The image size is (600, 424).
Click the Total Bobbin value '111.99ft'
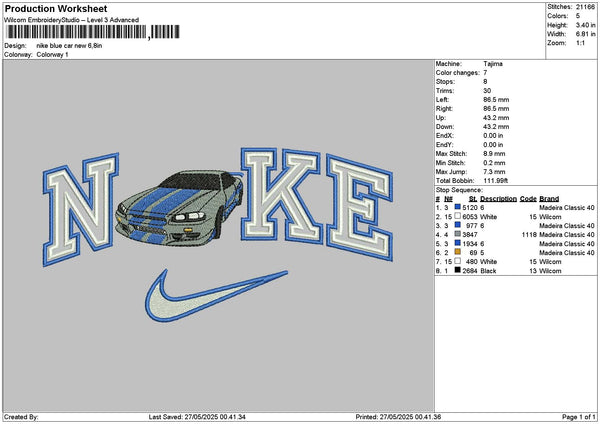click(496, 181)
